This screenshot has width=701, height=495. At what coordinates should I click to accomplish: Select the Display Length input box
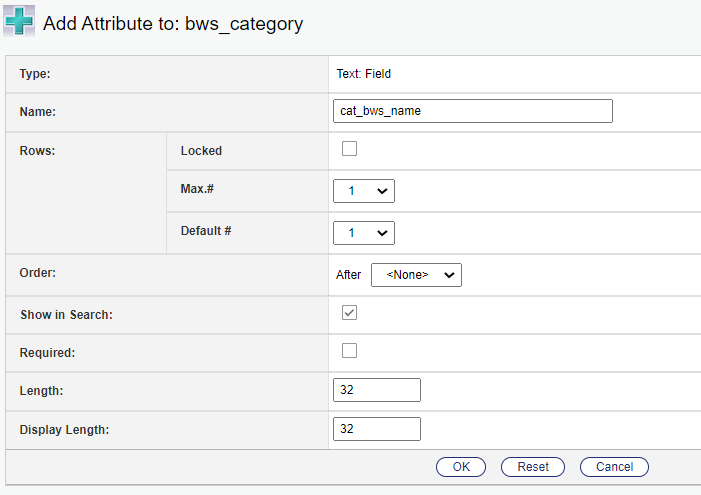(x=376, y=429)
